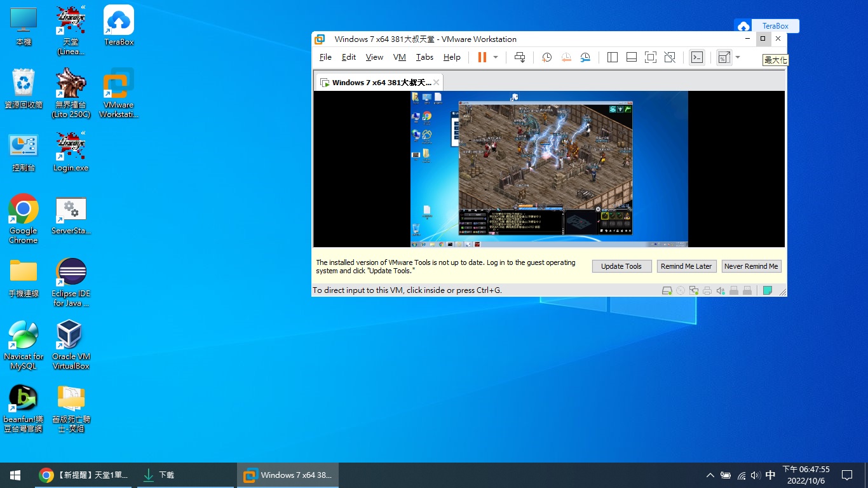Toggle the thumbnail bar view
Image resolution: width=868 pixels, height=488 pixels.
[632, 57]
